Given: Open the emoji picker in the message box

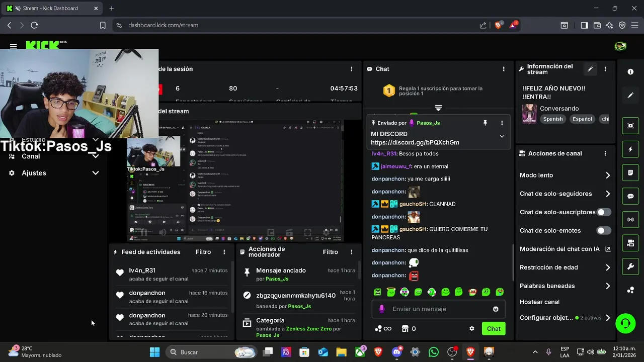Looking at the screenshot, I should tap(496, 309).
